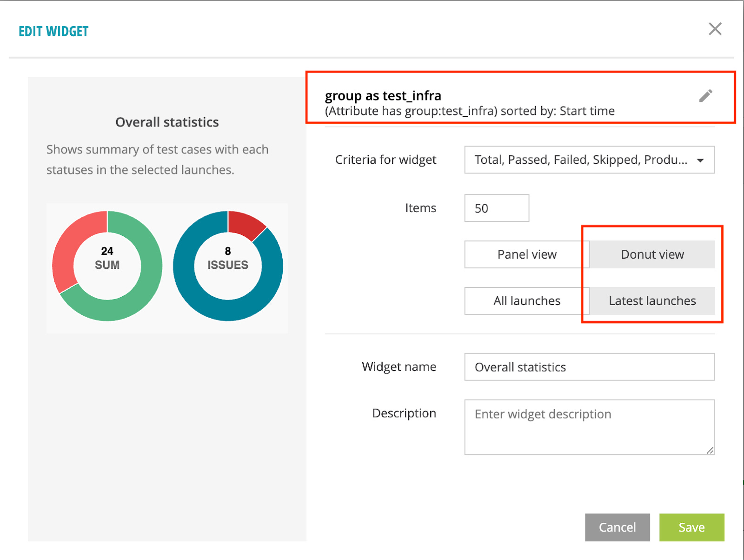Image resolution: width=744 pixels, height=560 pixels.
Task: Select All launches mode
Action: click(x=526, y=301)
